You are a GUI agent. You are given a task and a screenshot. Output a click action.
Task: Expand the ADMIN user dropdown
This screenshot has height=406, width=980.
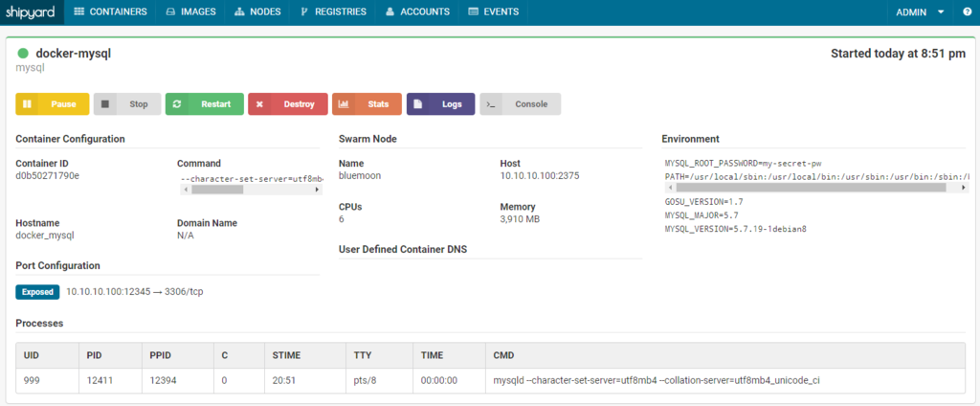(920, 11)
